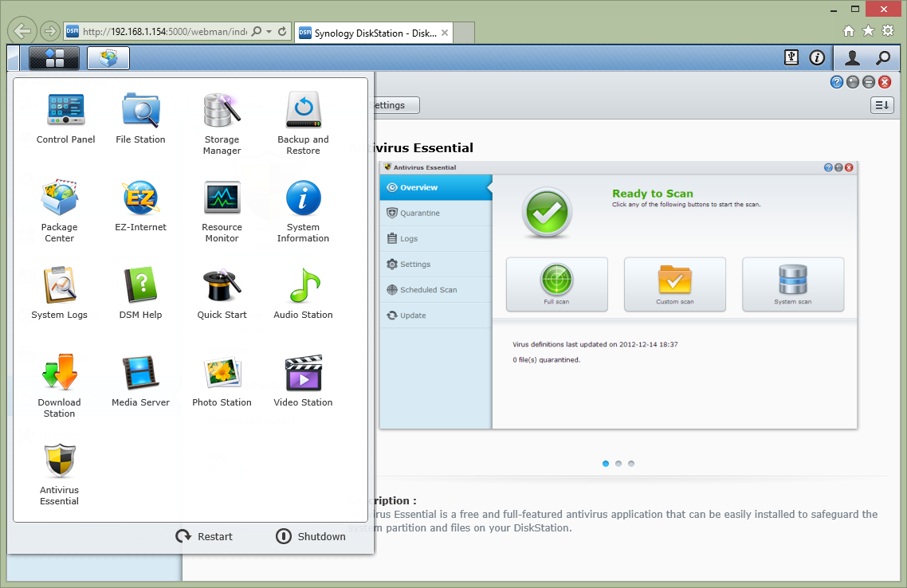Click the Settings button in Package Center
This screenshot has height=588, width=907.
coord(395,105)
